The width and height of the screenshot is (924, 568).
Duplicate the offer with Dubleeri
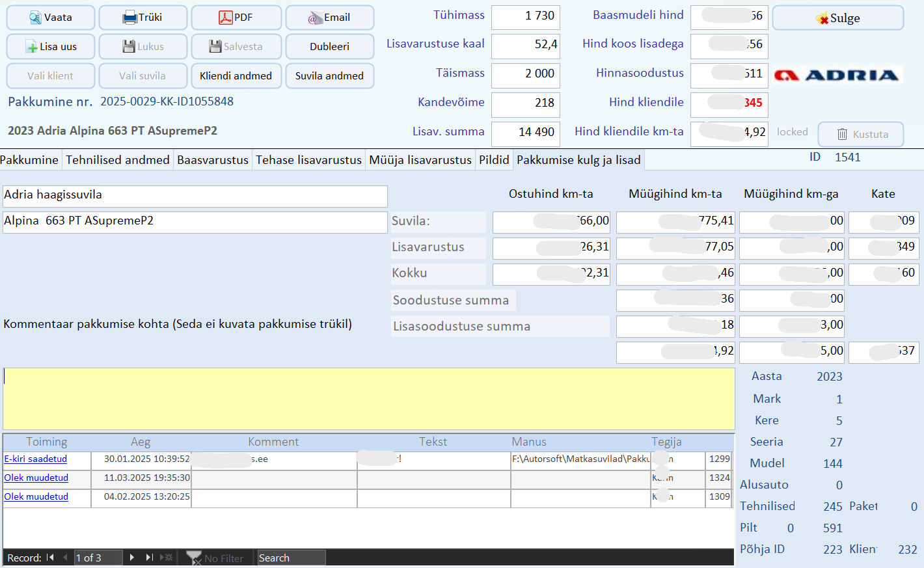(330, 47)
